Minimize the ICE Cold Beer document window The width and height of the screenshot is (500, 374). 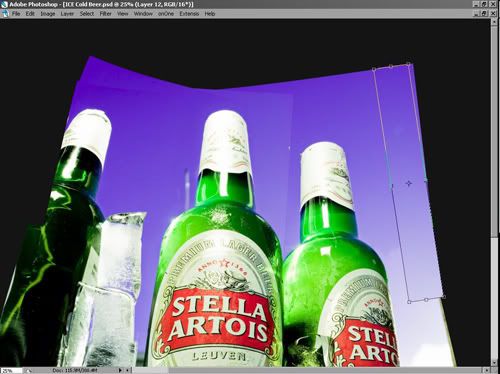coord(476,13)
